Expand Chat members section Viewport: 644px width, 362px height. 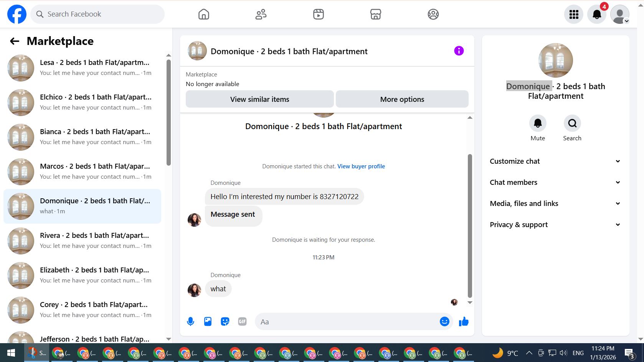click(x=555, y=183)
